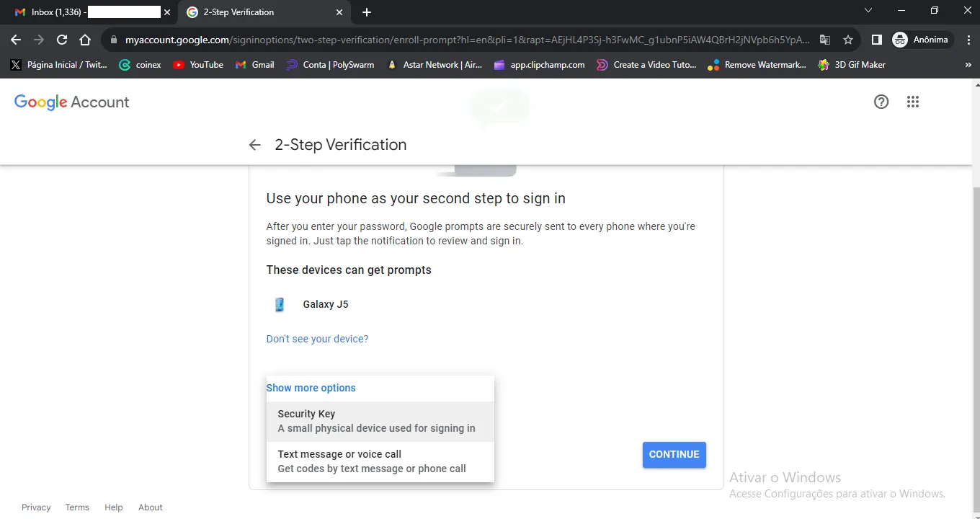
Task: Bookmark this page with the star icon
Action: [x=848, y=40]
